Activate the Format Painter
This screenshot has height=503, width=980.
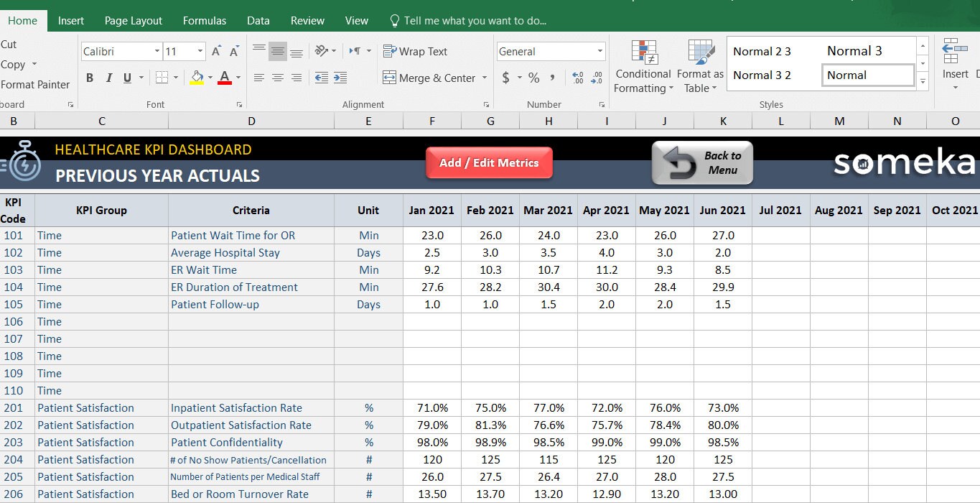pyautogui.click(x=36, y=84)
